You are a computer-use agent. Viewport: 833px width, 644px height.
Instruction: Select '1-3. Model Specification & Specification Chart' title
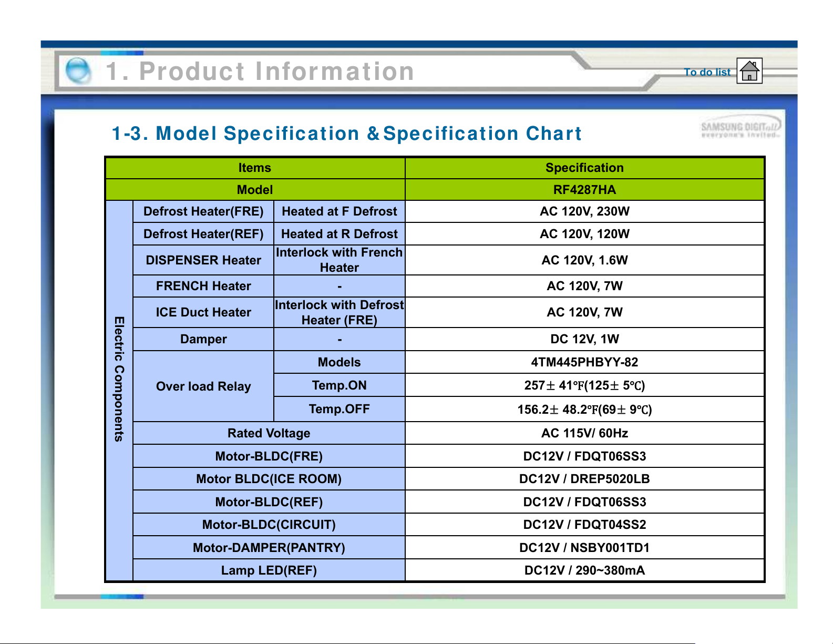point(347,134)
